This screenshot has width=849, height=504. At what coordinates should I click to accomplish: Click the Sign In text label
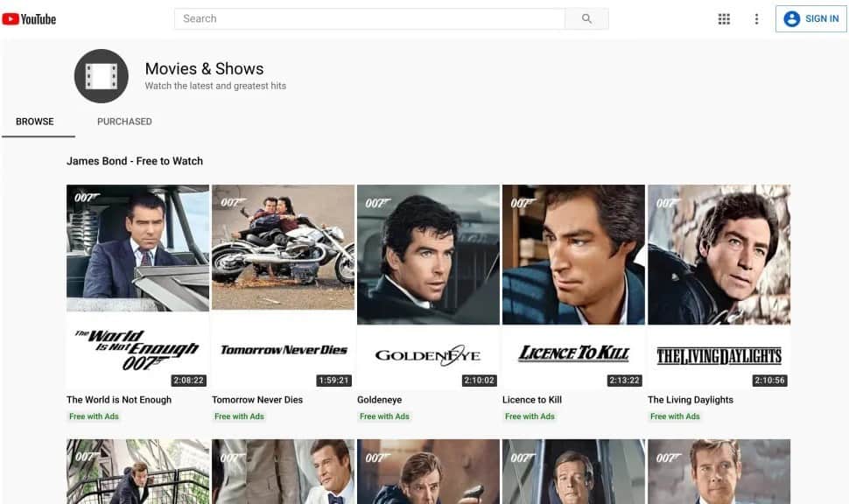pyautogui.click(x=822, y=19)
